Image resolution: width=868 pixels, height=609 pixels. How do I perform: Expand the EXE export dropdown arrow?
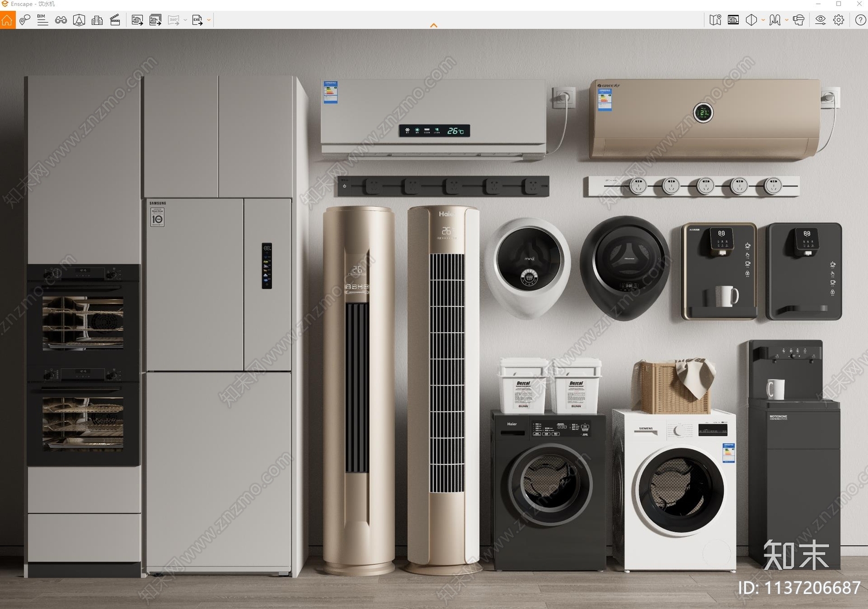pyautogui.click(x=209, y=21)
